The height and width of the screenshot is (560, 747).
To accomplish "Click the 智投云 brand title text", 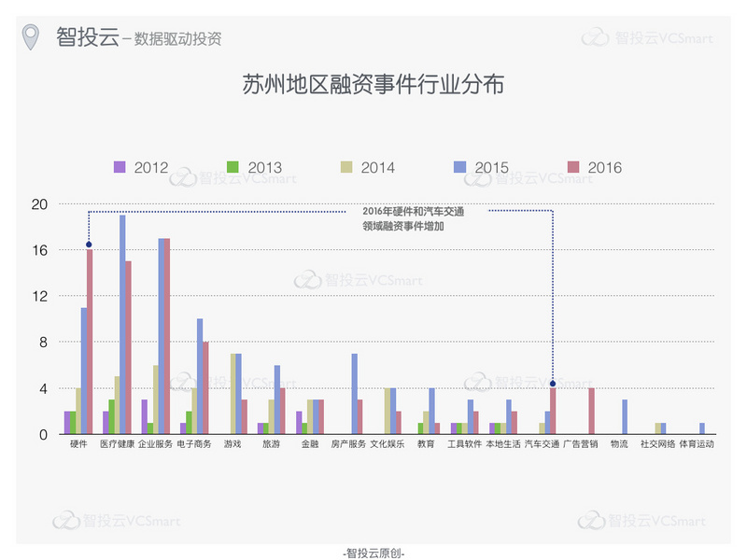I will pyautogui.click(x=87, y=37).
